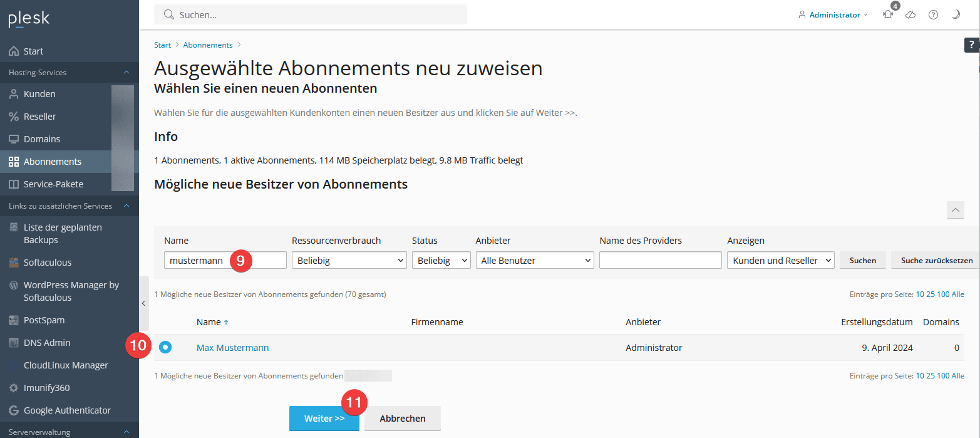This screenshot has width=980, height=438.
Task: Open the Status dropdown
Action: (x=441, y=261)
